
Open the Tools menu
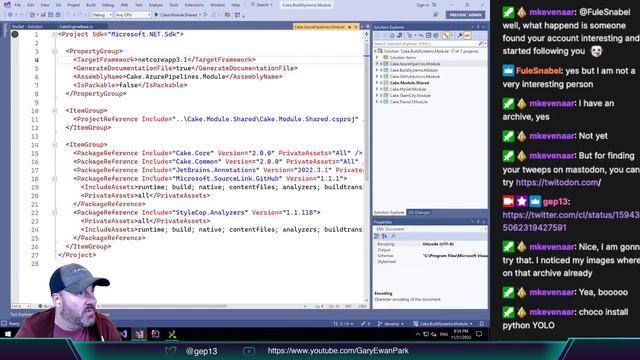point(174,5)
